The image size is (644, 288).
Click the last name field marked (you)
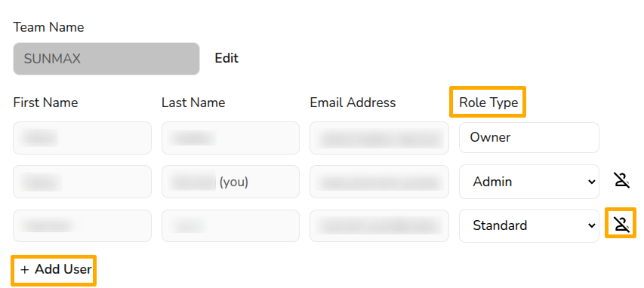pyautogui.click(x=230, y=182)
